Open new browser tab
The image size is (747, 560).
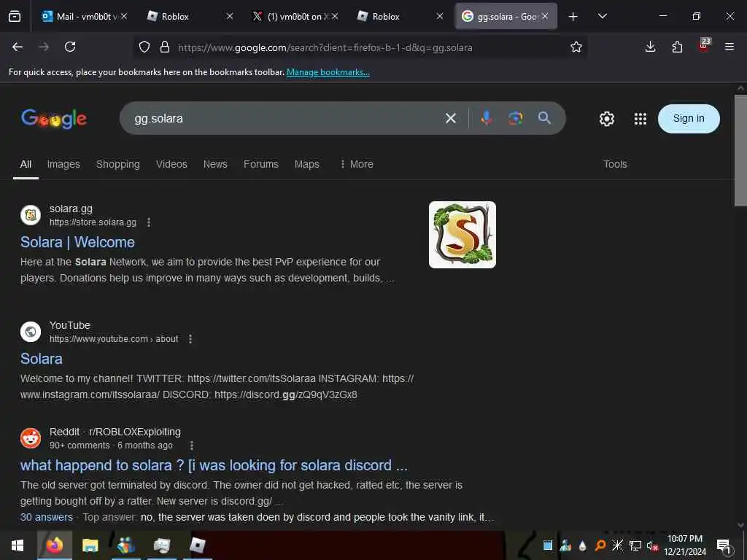click(573, 17)
